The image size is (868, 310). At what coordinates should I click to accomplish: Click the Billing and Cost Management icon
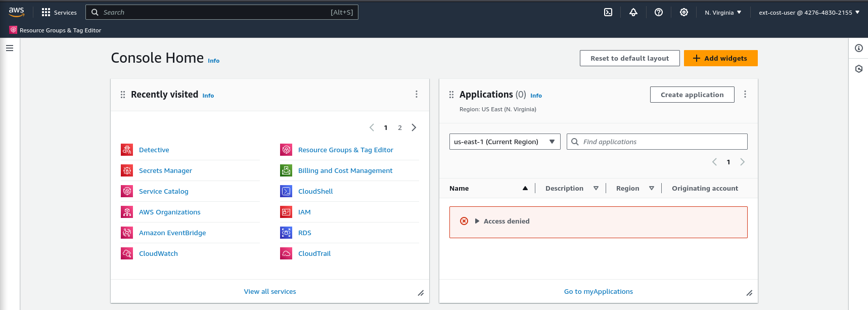tap(286, 170)
